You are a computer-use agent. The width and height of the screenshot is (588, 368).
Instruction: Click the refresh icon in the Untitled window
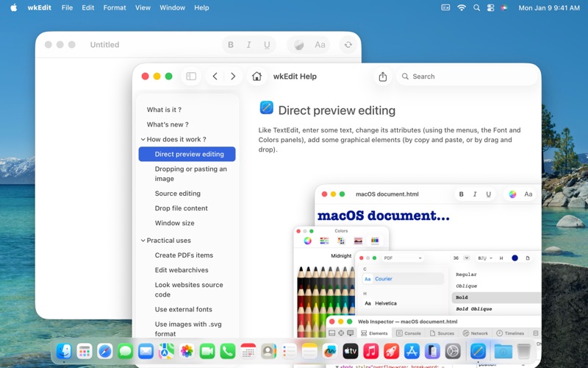348,45
